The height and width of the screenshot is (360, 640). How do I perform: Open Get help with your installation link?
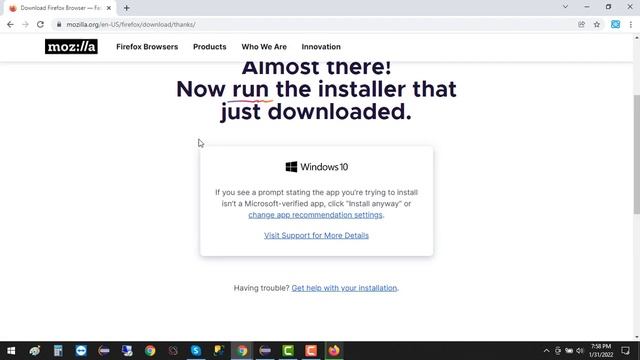344,288
